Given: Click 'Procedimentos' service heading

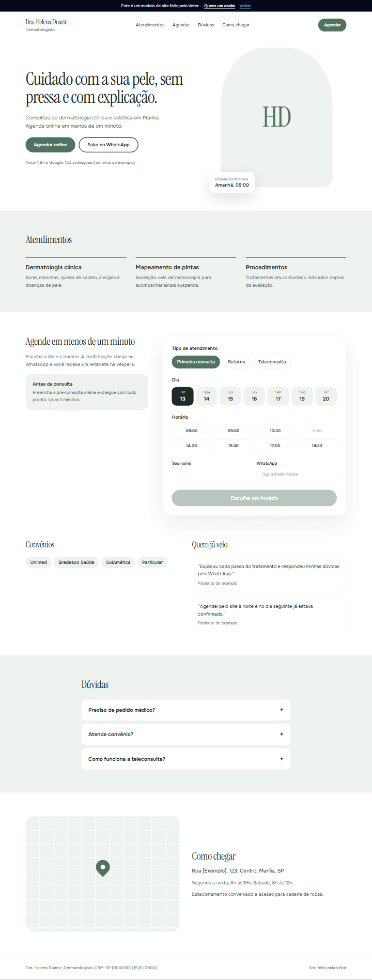Looking at the screenshot, I should coord(267,267).
